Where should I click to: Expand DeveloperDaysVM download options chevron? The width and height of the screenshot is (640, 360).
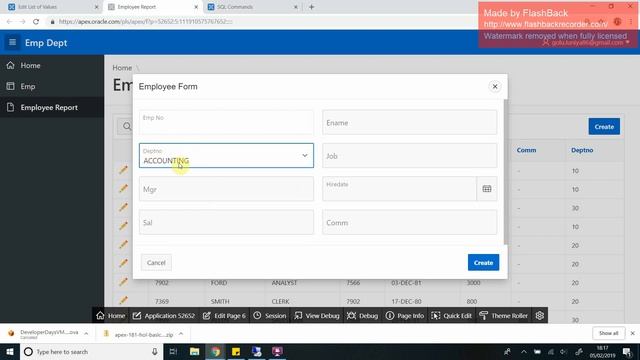[x=86, y=333]
